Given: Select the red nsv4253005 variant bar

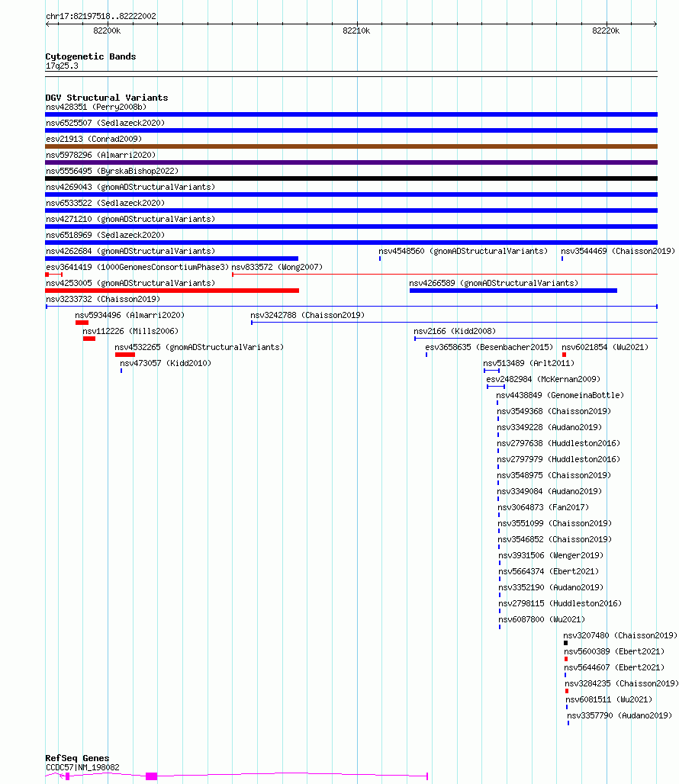Looking at the screenshot, I should coord(172,291).
